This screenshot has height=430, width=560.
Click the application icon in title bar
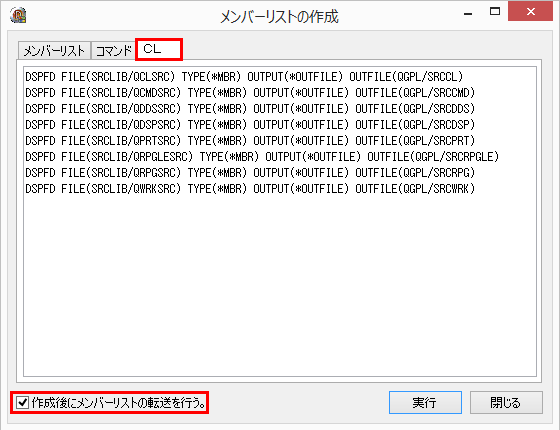coord(18,15)
